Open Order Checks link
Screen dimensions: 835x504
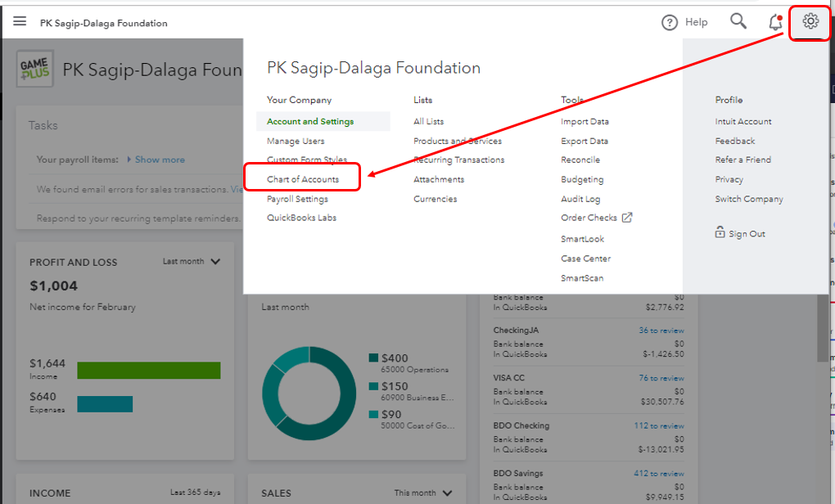coord(589,218)
